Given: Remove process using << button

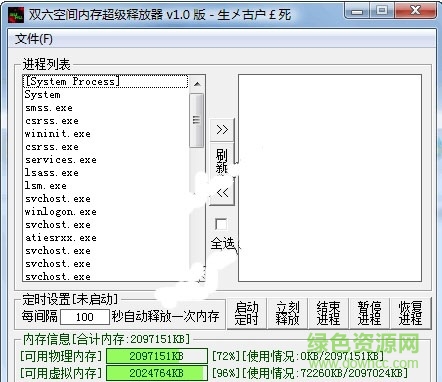Looking at the screenshot, I should pyautogui.click(x=222, y=192).
